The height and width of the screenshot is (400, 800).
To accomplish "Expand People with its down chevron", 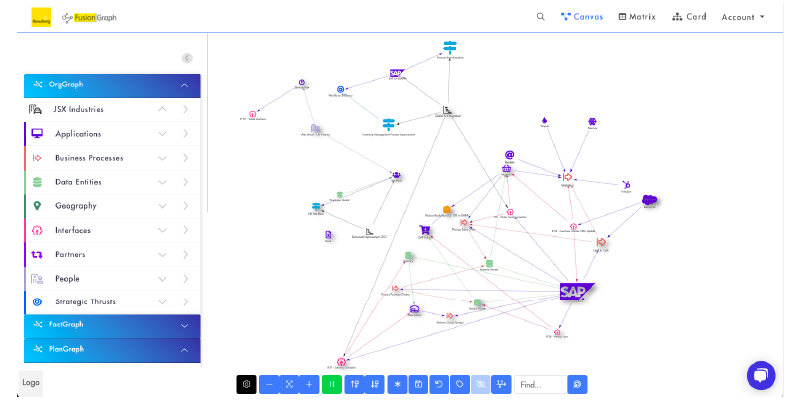I will (x=162, y=279).
